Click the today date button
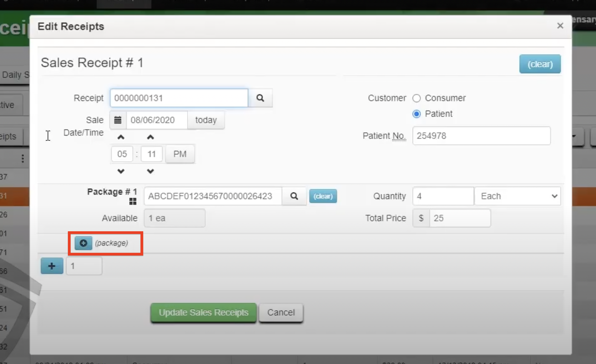 click(x=206, y=120)
